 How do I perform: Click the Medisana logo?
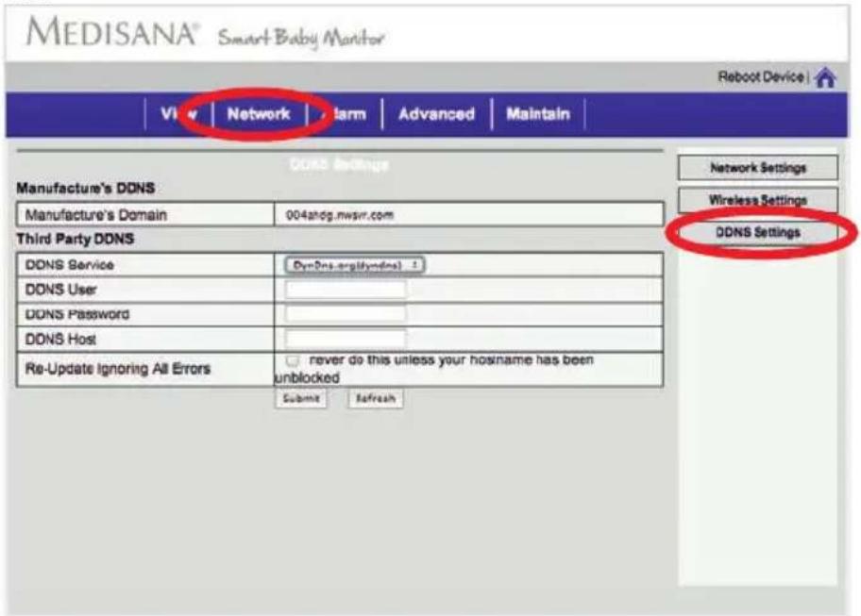point(112,32)
